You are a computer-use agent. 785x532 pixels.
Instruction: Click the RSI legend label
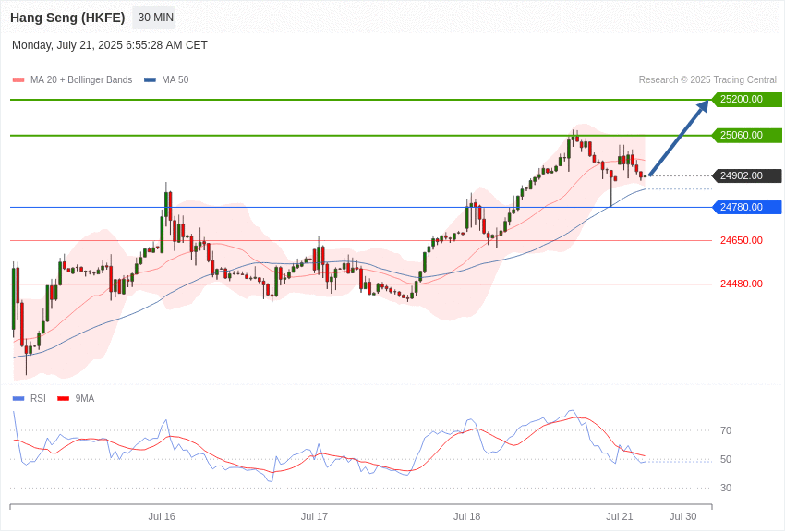38,398
